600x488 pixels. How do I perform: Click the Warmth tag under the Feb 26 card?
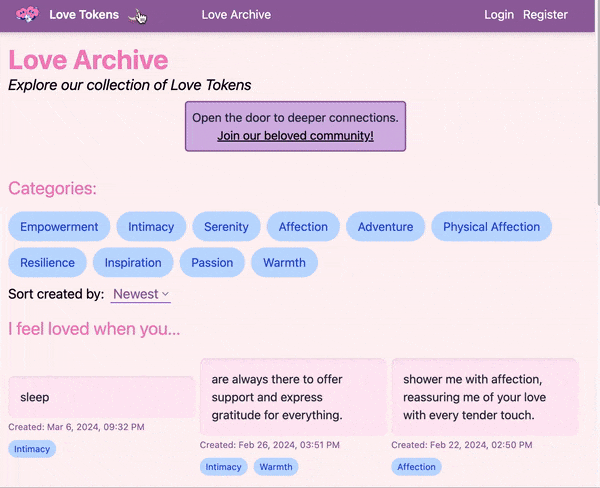[276, 467]
